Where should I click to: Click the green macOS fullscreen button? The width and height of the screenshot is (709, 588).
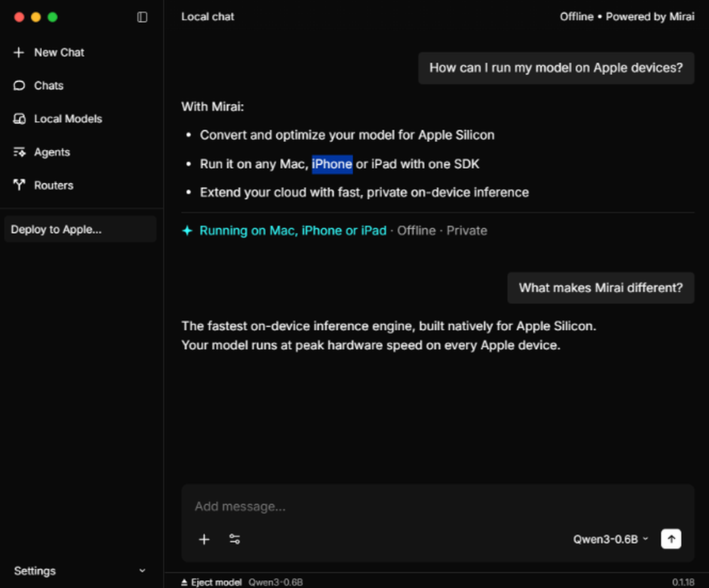(x=52, y=17)
